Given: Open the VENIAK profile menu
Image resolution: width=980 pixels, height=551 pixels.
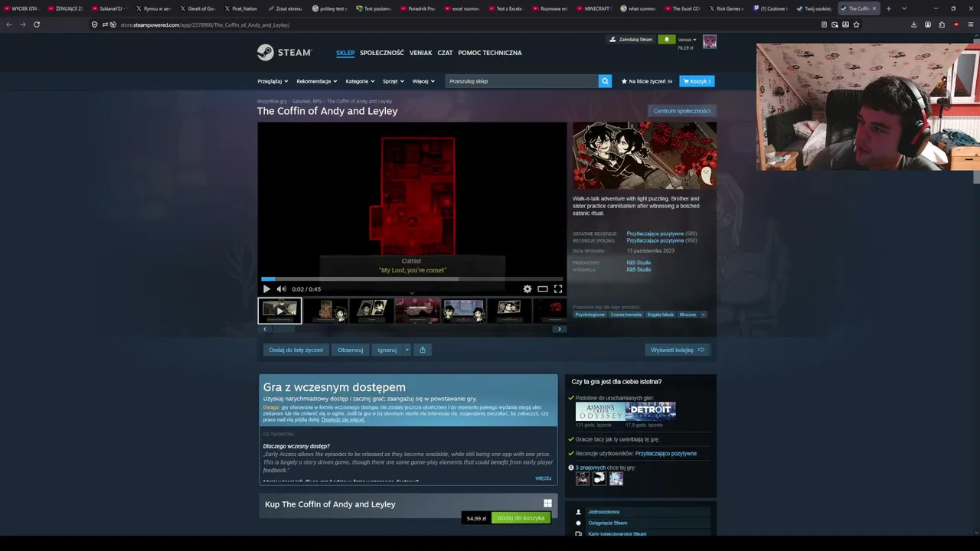Looking at the screenshot, I should pyautogui.click(x=421, y=53).
